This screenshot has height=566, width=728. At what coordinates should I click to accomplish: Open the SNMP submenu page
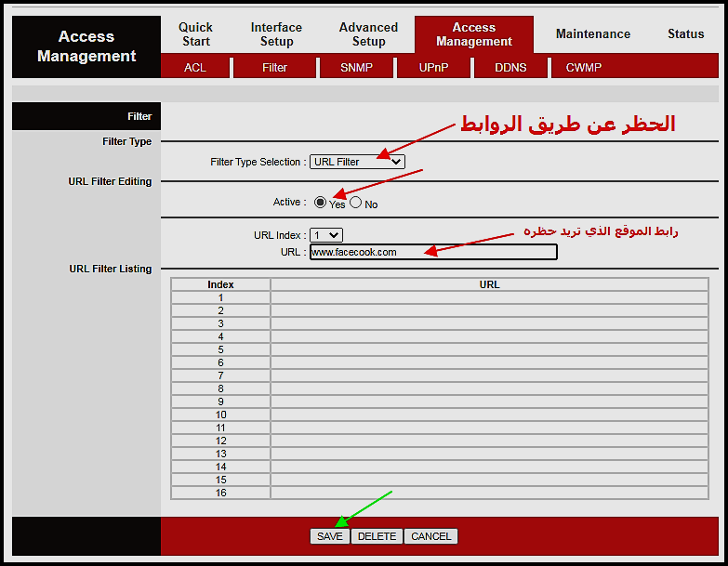(356, 68)
